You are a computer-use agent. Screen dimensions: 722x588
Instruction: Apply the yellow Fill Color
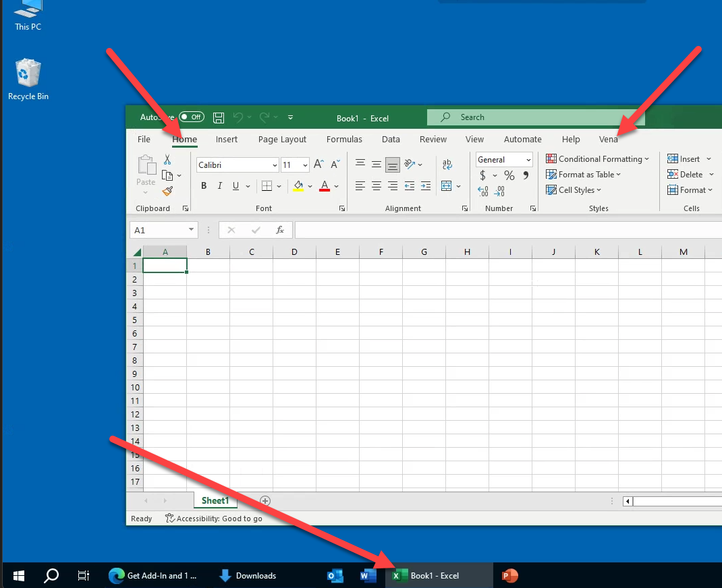click(298, 186)
